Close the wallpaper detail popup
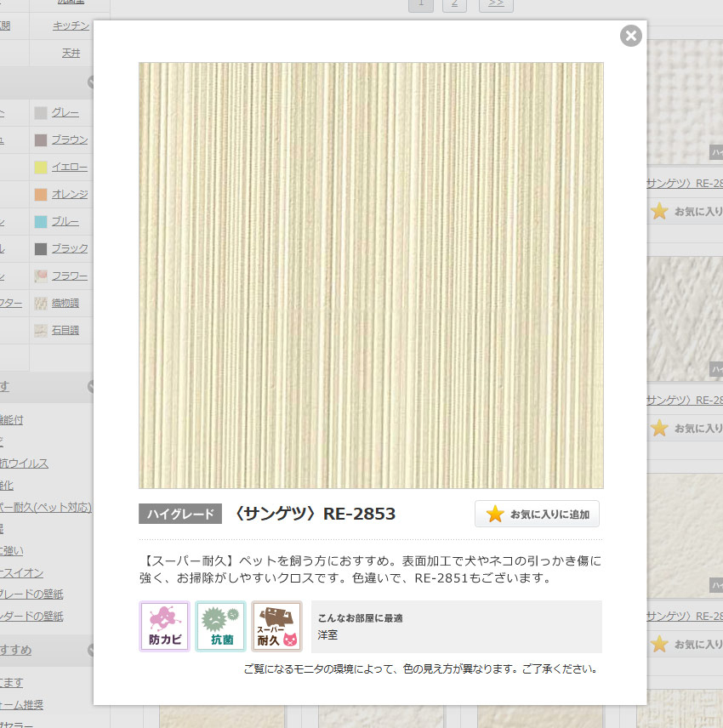The image size is (723, 728). coord(630,36)
